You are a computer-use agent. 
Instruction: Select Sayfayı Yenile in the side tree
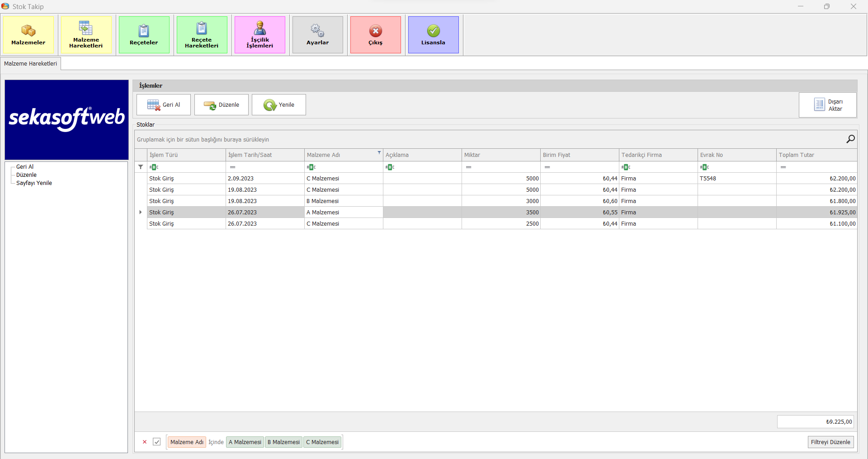tap(34, 183)
